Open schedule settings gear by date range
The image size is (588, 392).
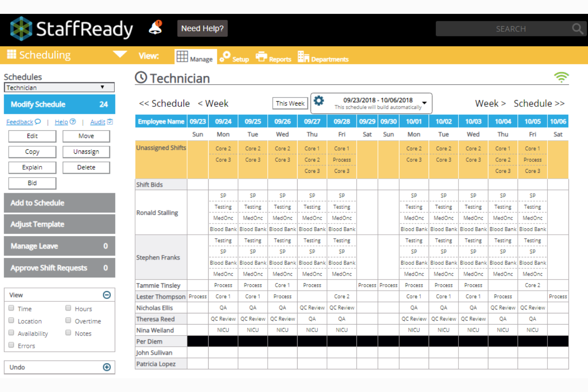(x=319, y=101)
